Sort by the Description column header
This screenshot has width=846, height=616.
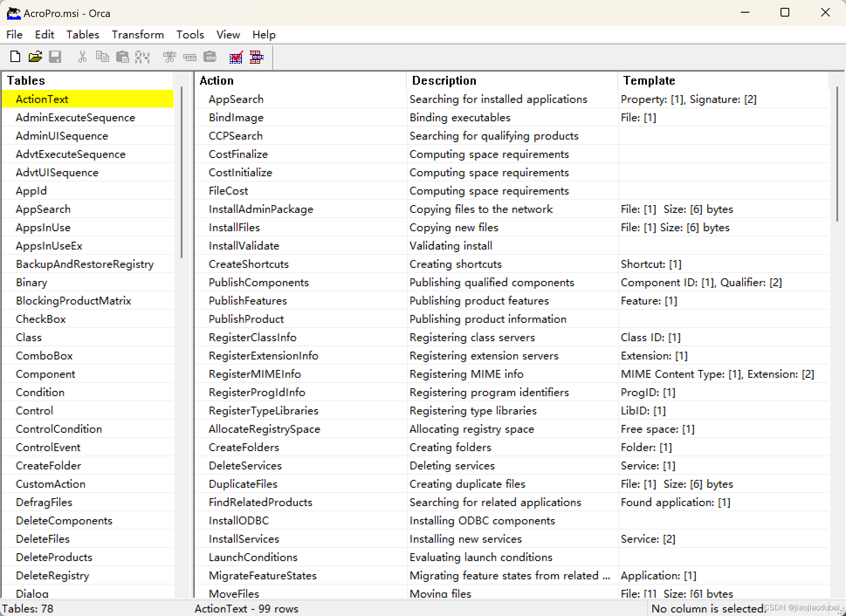click(x=444, y=81)
